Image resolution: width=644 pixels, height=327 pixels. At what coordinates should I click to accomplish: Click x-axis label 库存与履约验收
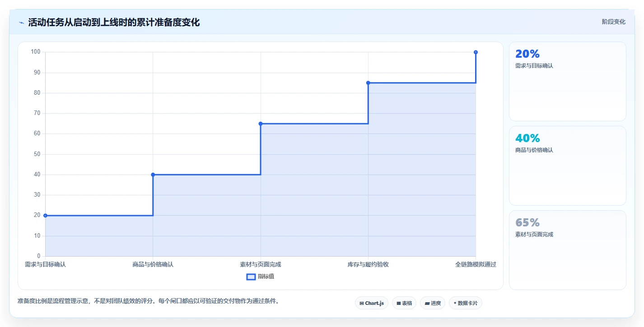pos(368,264)
